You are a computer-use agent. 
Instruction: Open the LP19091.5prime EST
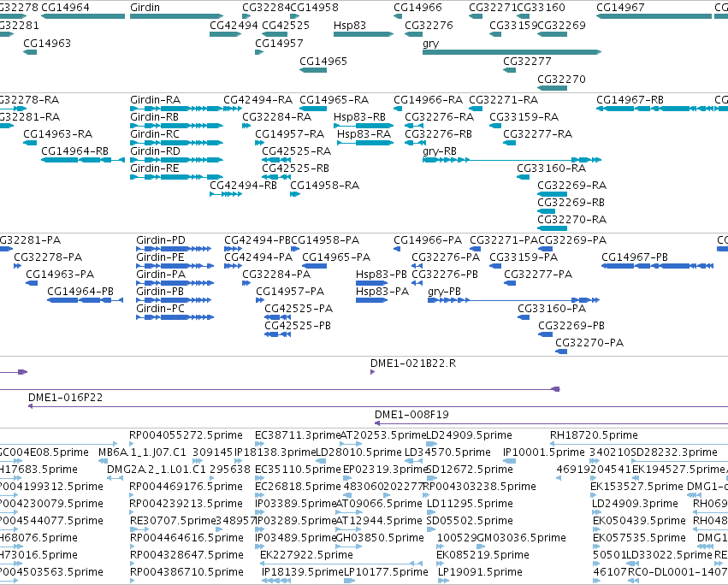click(x=443, y=581)
